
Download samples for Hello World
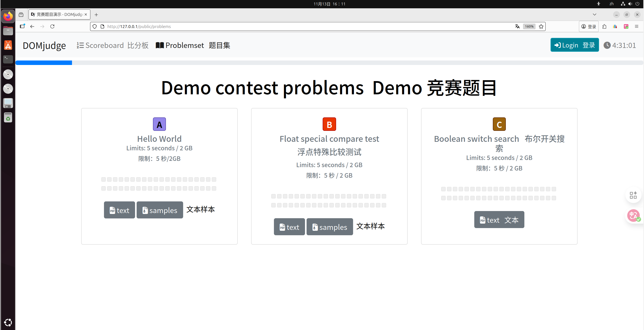click(x=160, y=210)
